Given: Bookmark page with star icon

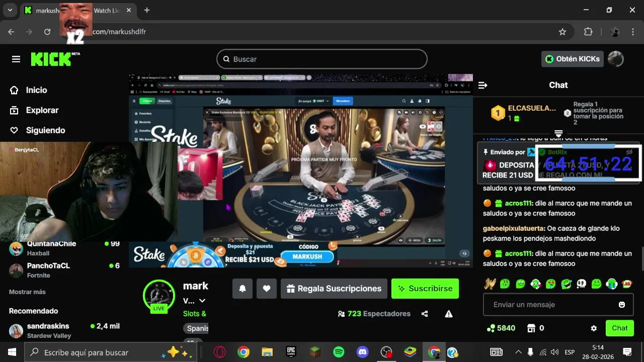Looking at the screenshot, I should tap(562, 32).
